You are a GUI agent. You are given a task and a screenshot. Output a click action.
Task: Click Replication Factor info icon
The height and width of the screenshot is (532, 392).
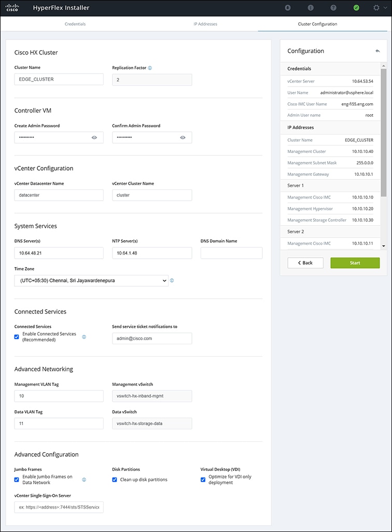pos(150,68)
